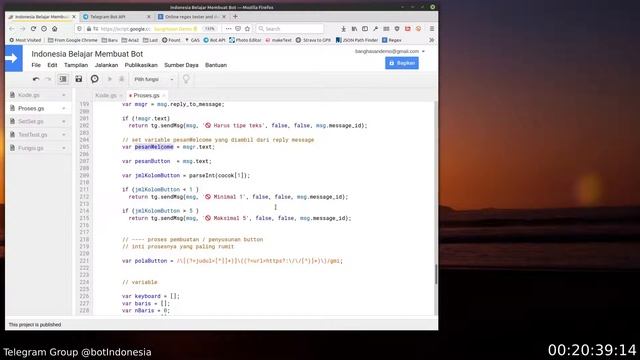Switch to the Proses.gs editor tab
This screenshot has height=360, width=640.
click(146, 96)
